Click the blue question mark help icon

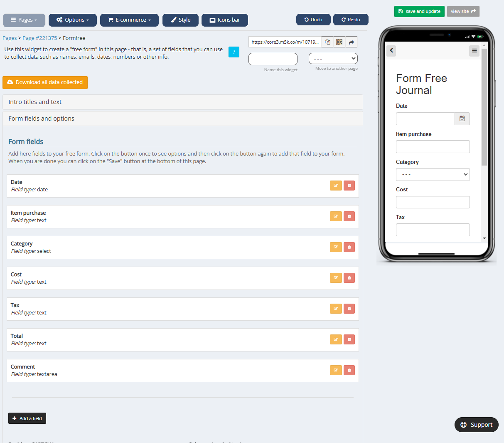pyautogui.click(x=234, y=52)
